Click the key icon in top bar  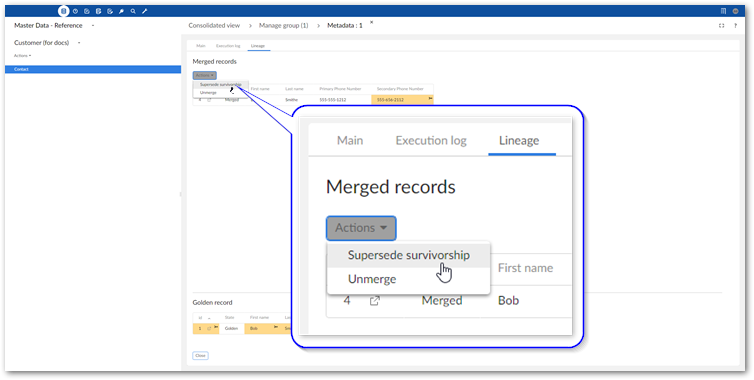tap(121, 11)
